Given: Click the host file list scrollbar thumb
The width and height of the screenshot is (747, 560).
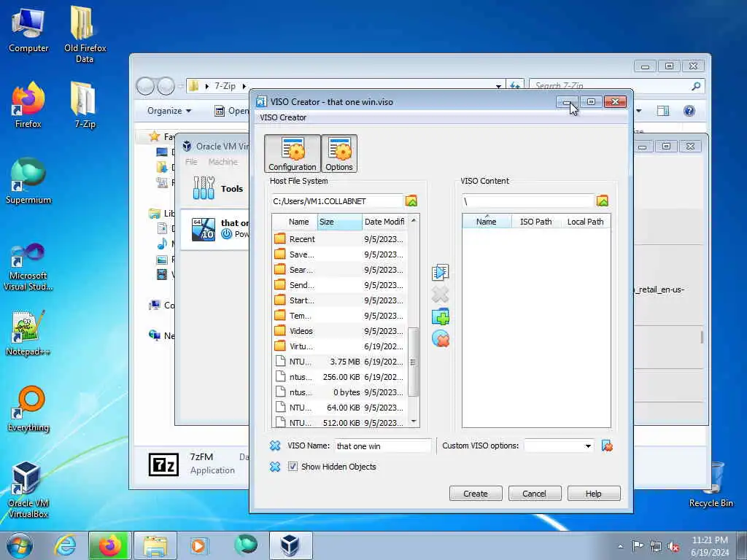Looking at the screenshot, I should (414, 362).
